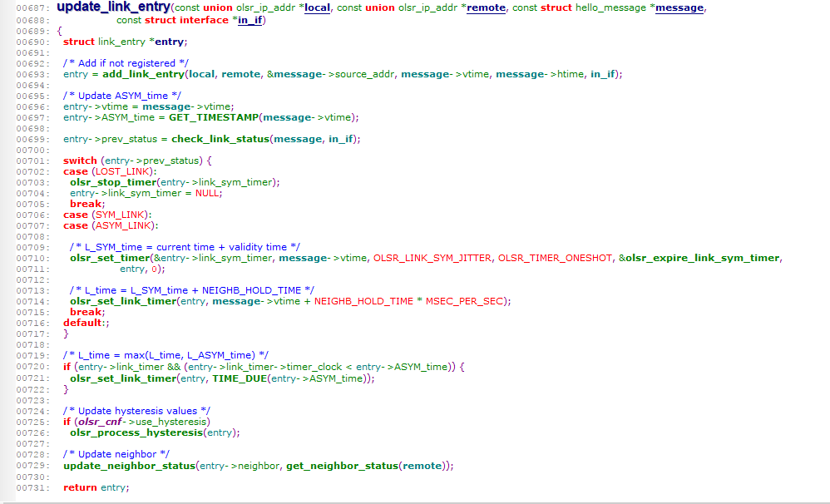
Task: Click SYM_LINK on line 00706
Action: [x=121, y=215]
